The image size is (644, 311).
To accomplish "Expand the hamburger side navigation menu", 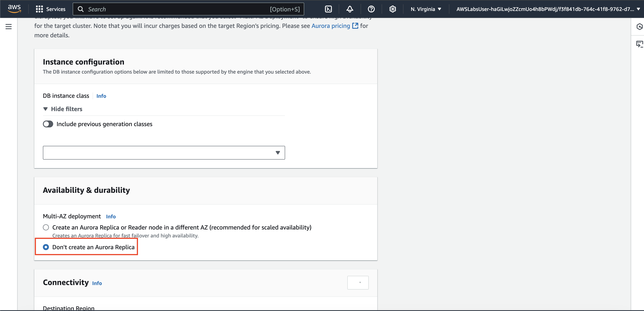I will click(x=9, y=27).
